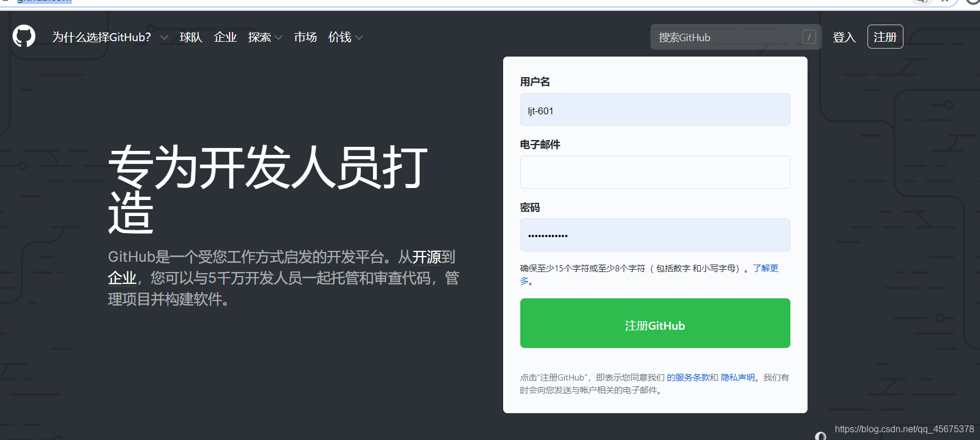Click the 企业 link in hero paragraph
This screenshot has width=980, height=440.
[122, 278]
